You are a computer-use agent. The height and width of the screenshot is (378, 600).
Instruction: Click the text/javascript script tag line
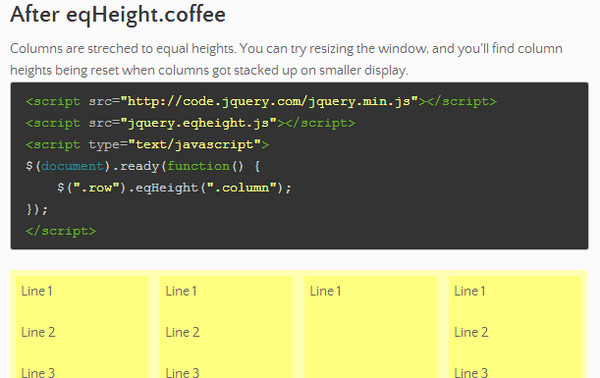[x=147, y=145]
